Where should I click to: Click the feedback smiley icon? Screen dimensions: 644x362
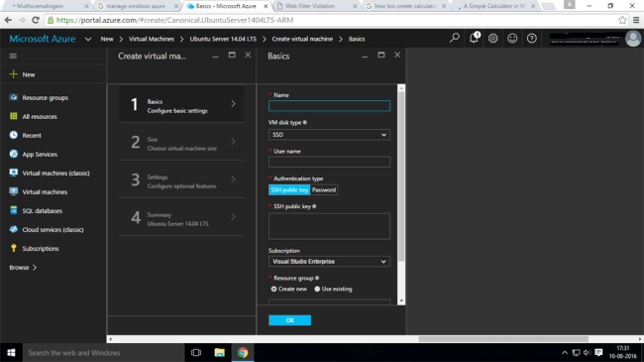(x=512, y=39)
